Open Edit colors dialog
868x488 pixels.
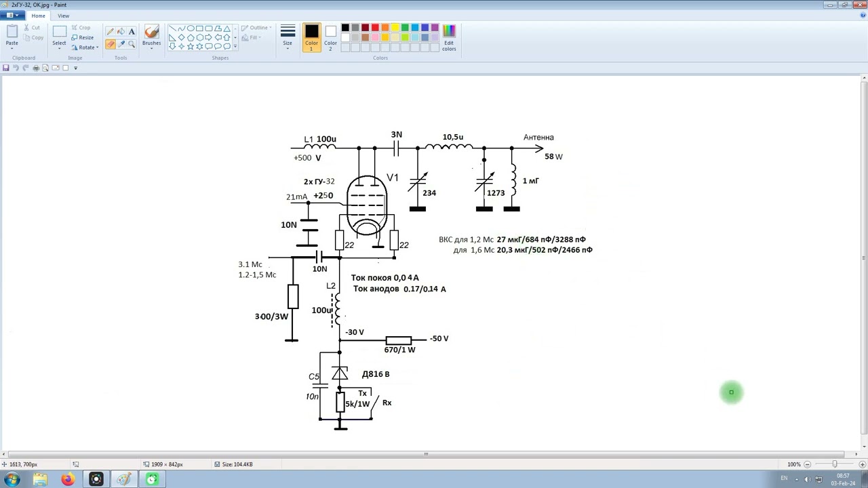click(x=449, y=37)
